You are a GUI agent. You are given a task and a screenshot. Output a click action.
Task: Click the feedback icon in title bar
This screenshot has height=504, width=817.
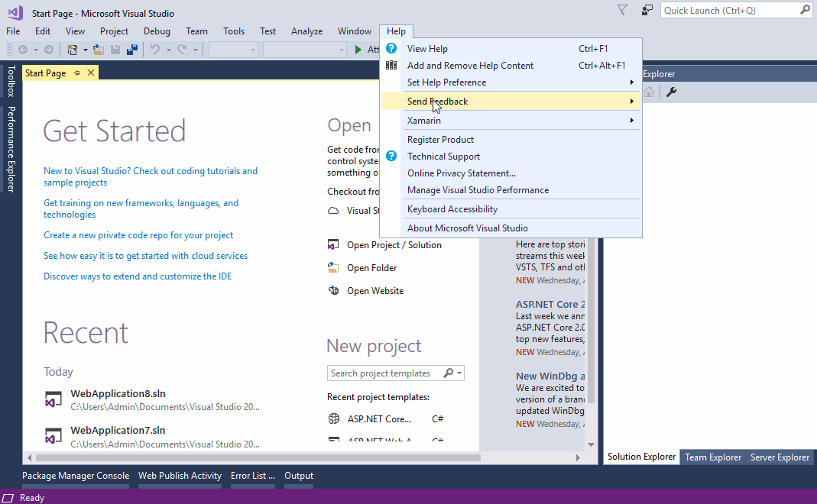pos(647,10)
